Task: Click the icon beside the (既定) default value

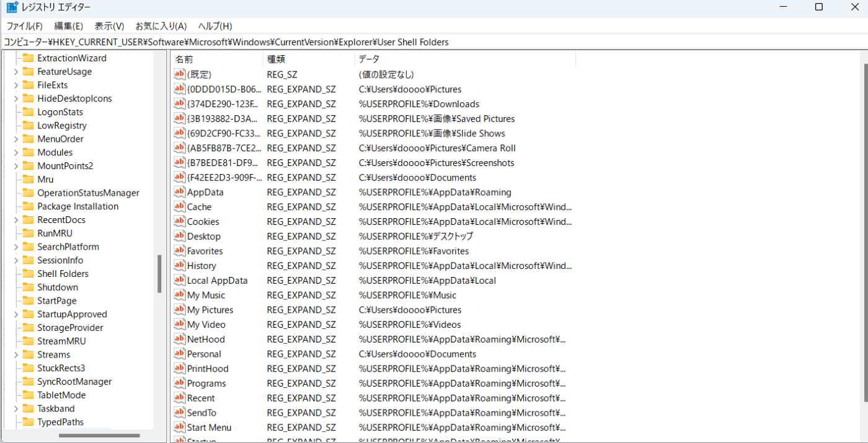Action: pos(180,74)
